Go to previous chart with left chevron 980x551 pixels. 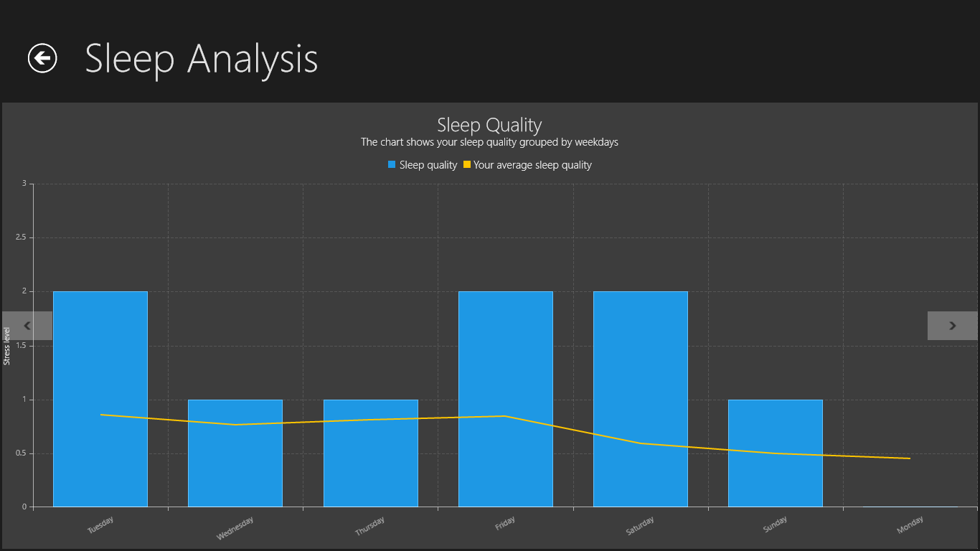pos(27,326)
